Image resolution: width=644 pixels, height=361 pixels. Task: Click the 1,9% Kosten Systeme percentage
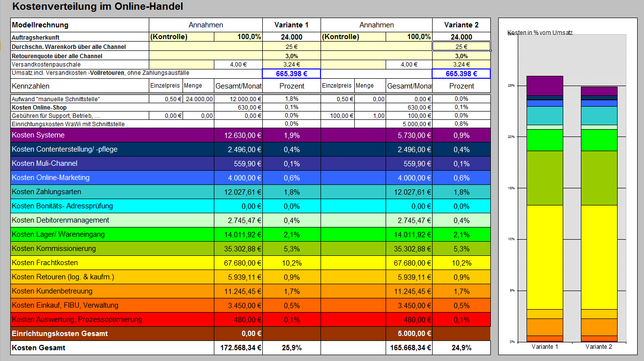[292, 135]
